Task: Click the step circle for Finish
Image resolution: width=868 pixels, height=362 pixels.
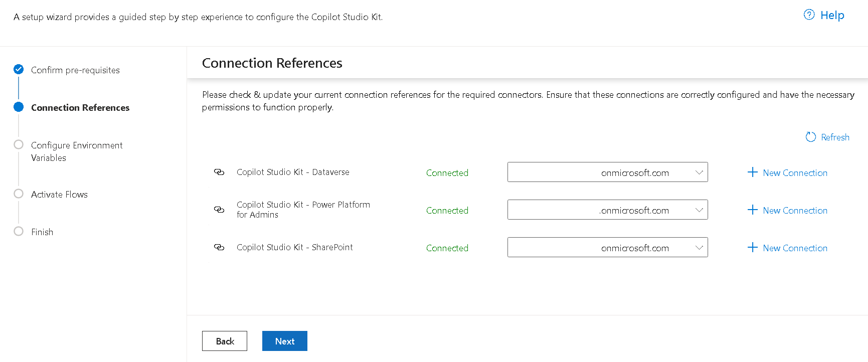Action: click(x=19, y=231)
